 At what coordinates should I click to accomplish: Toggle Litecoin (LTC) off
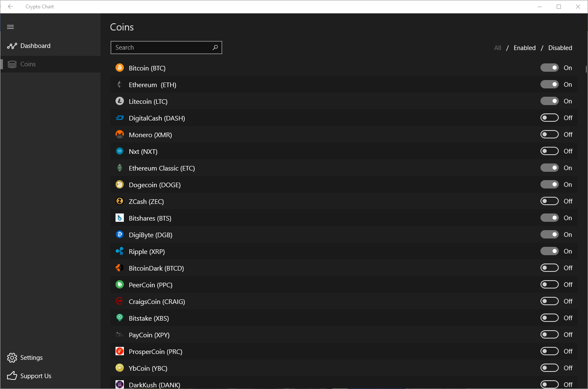coord(550,101)
